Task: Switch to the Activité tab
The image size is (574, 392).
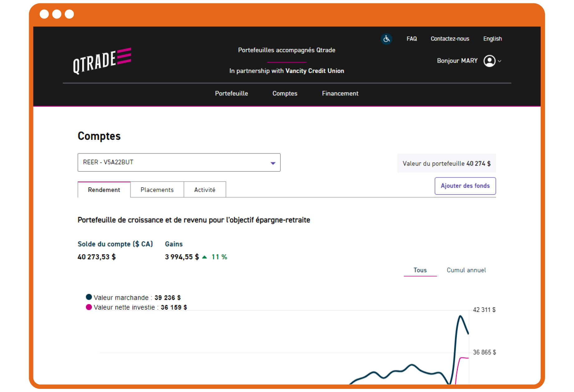Action: tap(205, 189)
